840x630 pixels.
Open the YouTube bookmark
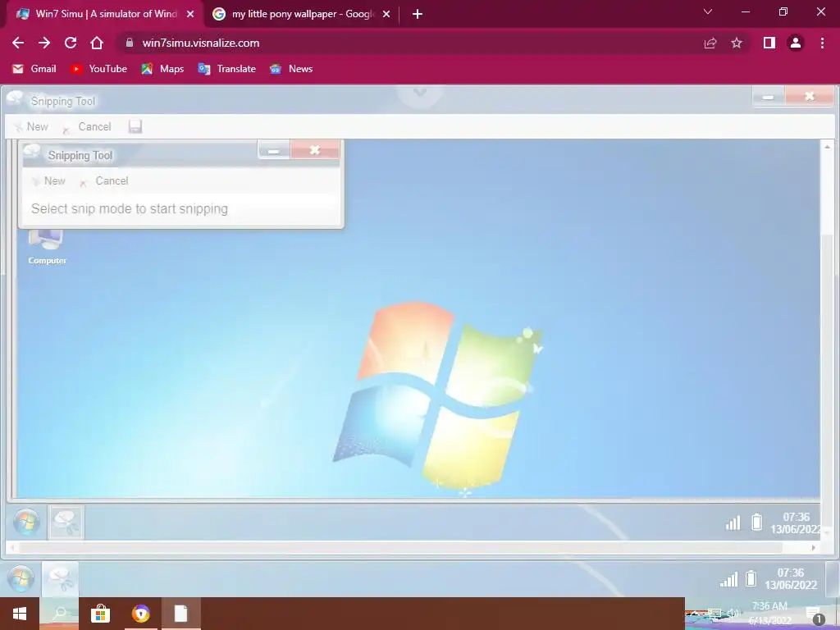pyautogui.click(x=98, y=69)
